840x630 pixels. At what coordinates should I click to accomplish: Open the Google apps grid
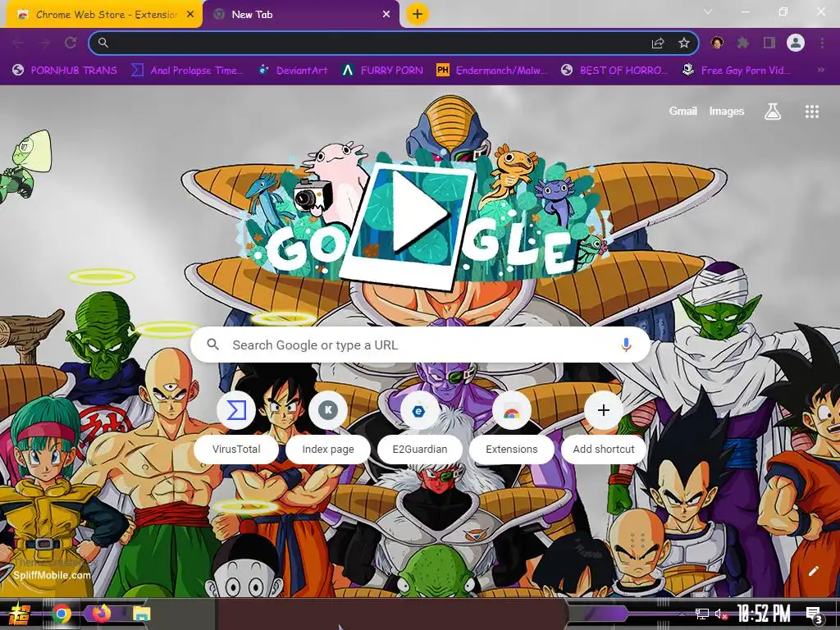pyautogui.click(x=811, y=111)
